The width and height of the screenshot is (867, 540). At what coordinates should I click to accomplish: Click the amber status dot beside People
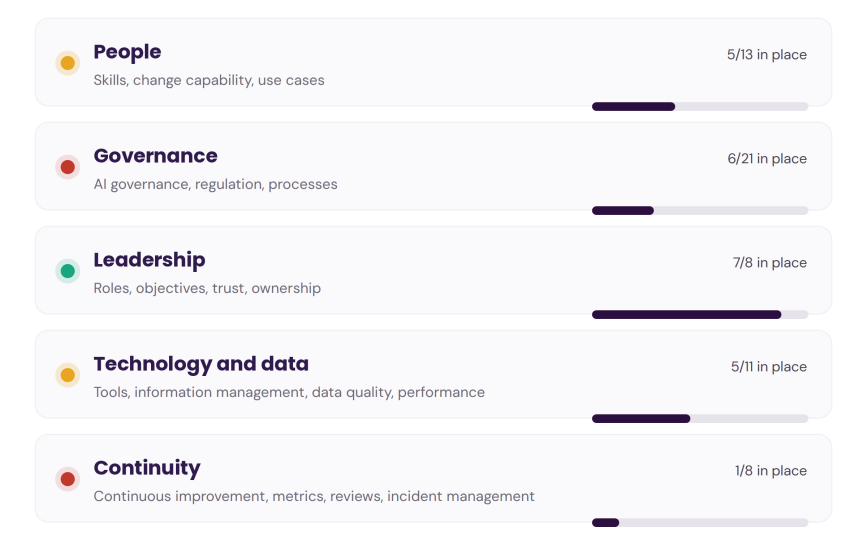tap(67, 63)
